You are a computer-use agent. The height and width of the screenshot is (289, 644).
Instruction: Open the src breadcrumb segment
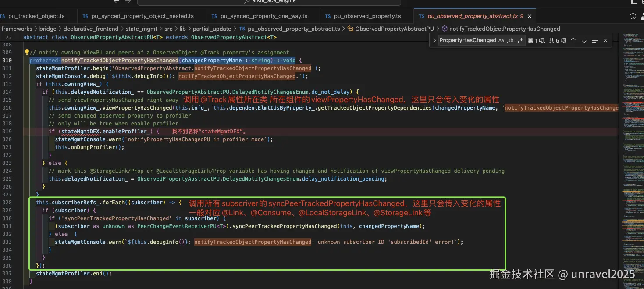(168, 29)
